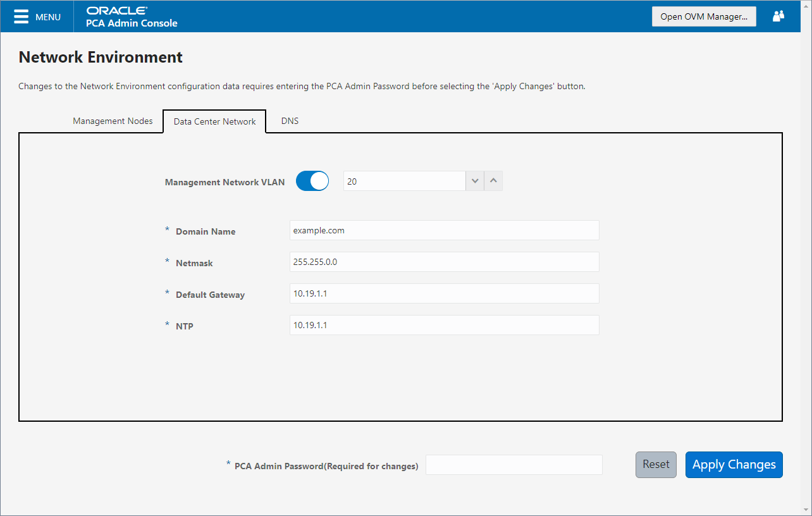The width and height of the screenshot is (812, 516).
Task: Disable the Management Network VLAN toggle
Action: (x=312, y=181)
